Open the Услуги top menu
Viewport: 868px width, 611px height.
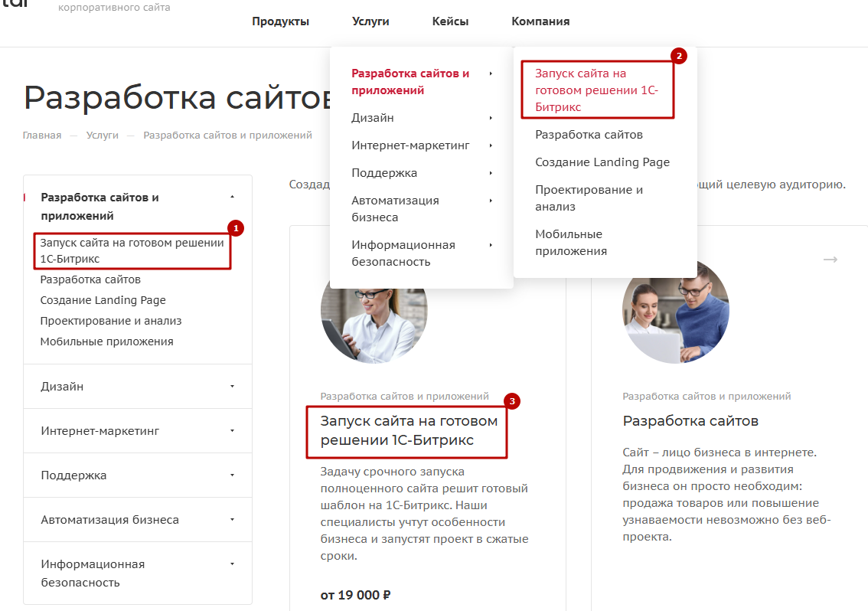point(370,21)
